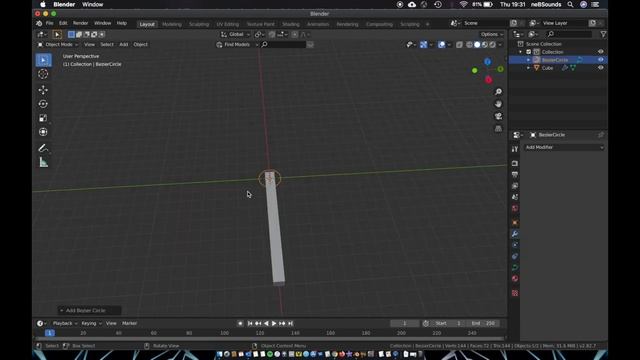
Task: Select the Cursor tool
Action: tap(43, 74)
